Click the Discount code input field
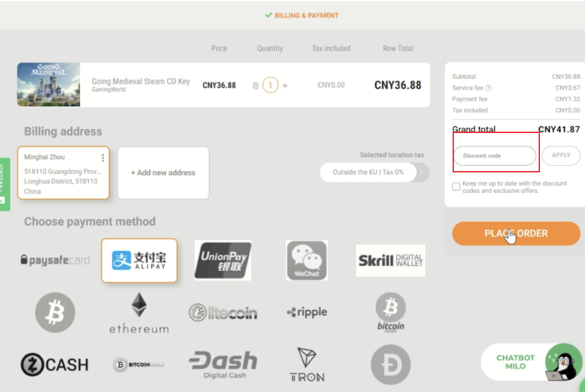Viewport: 585px width, 392px height. [495, 156]
